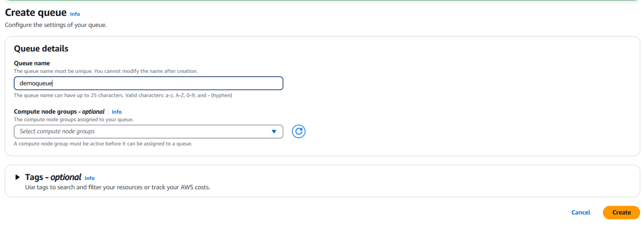The image size is (644, 229).
Task: Click the refresh compute node groups icon
Action: 299,131
